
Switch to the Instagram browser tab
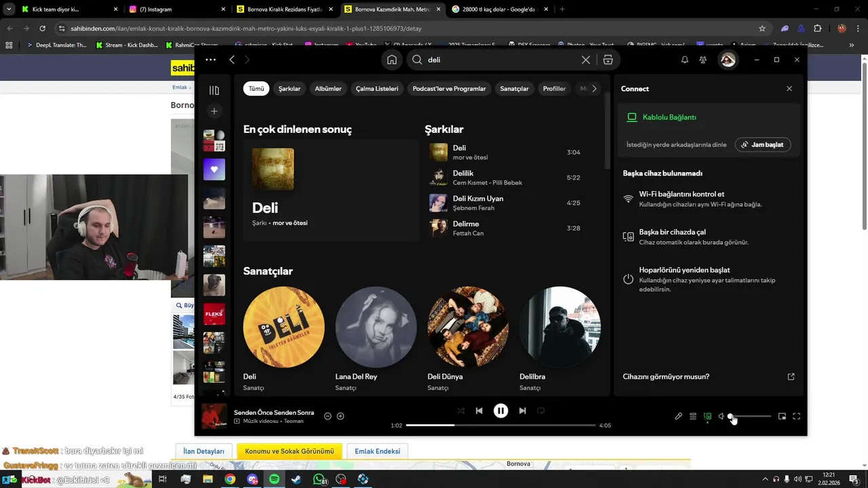click(176, 9)
